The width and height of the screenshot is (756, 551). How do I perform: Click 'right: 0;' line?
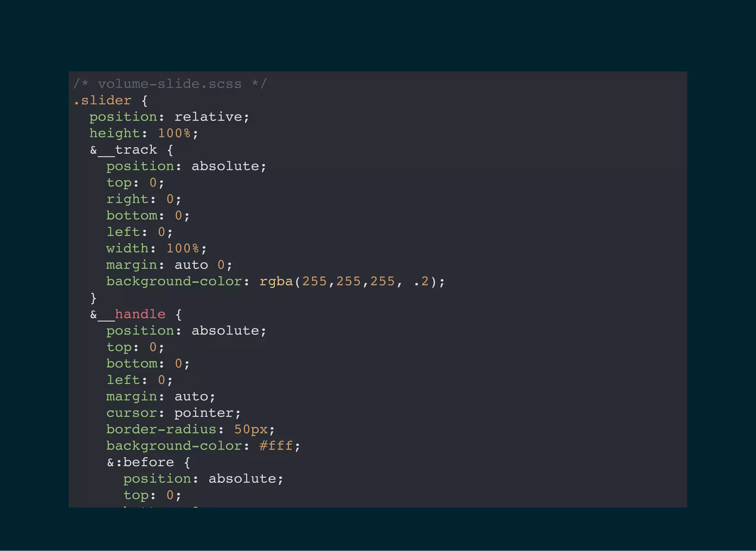(x=144, y=199)
